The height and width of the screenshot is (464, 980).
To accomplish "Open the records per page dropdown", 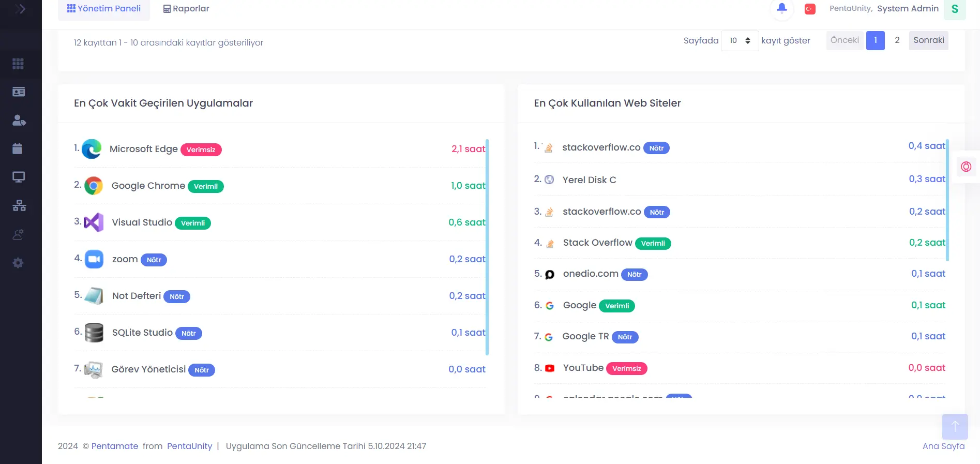I will [740, 40].
